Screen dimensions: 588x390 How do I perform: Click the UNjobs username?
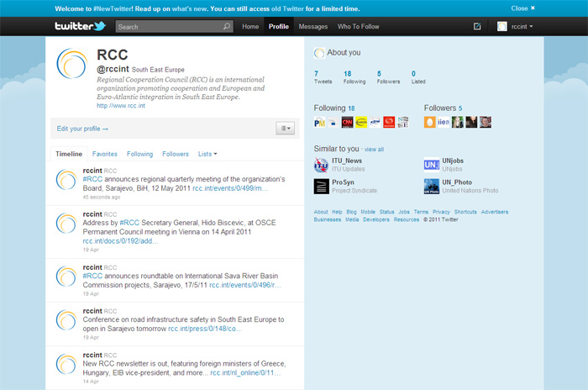(x=453, y=161)
